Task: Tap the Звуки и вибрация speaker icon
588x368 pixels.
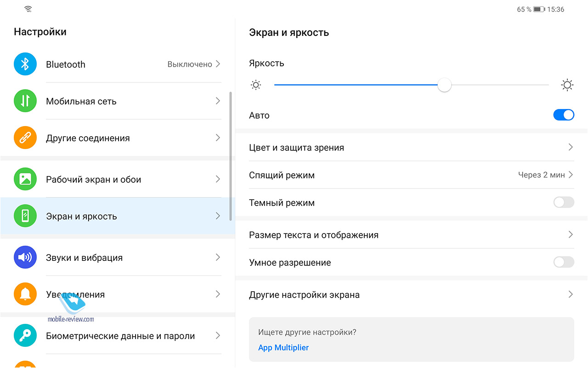Action: (25, 257)
